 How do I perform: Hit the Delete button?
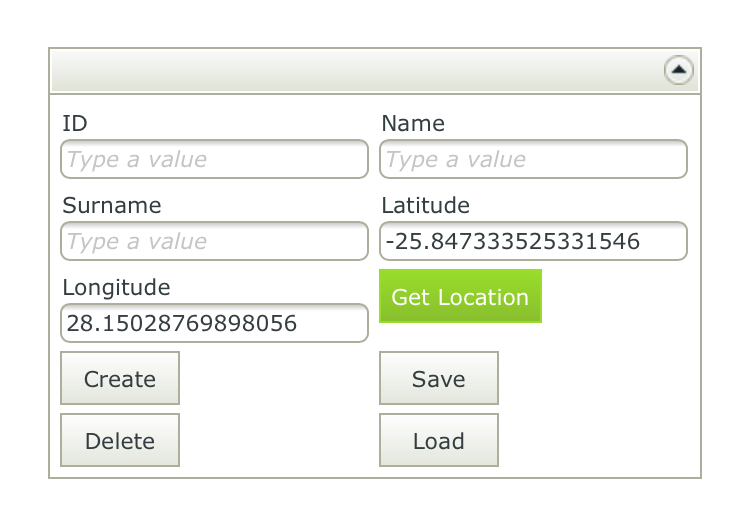click(120, 441)
